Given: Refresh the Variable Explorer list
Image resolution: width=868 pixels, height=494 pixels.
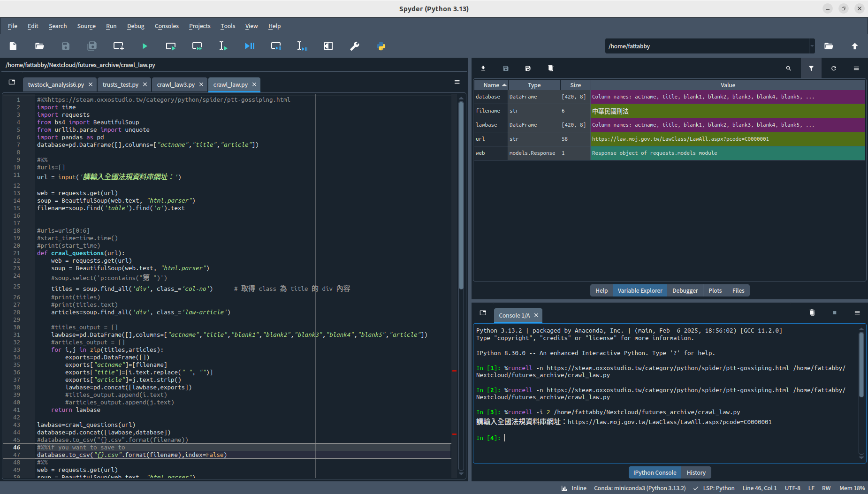Looking at the screenshot, I should pyautogui.click(x=834, y=68).
